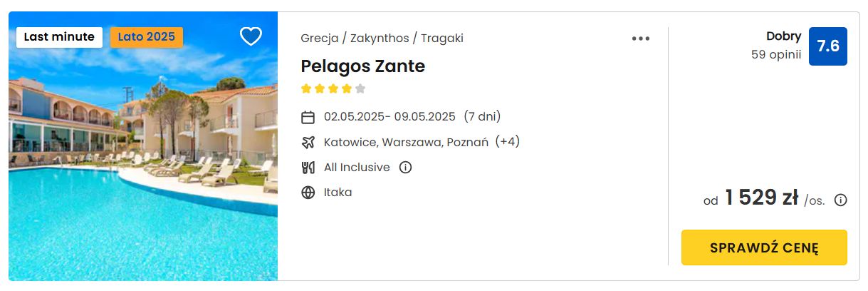Select the Lato 2025 tag
The height and width of the screenshot is (291, 868).
coord(147,37)
